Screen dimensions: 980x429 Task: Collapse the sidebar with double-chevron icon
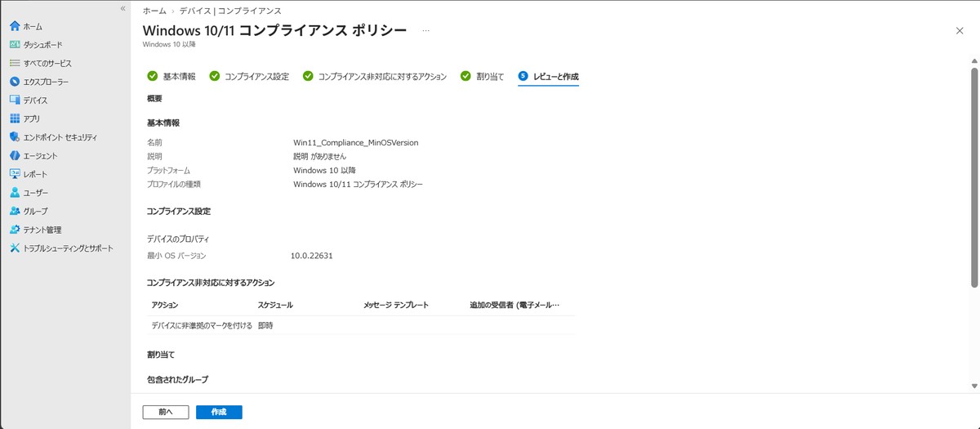tap(122, 8)
